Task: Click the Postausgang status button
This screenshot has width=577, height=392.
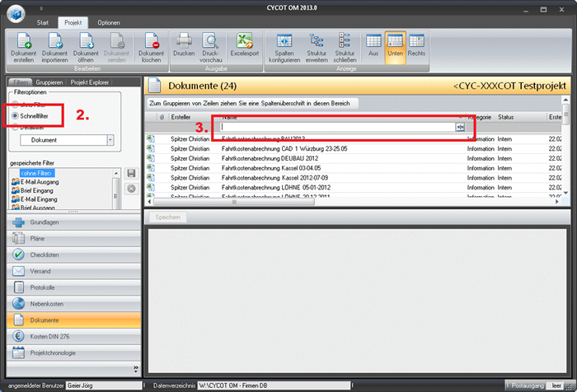Action: 526,385
